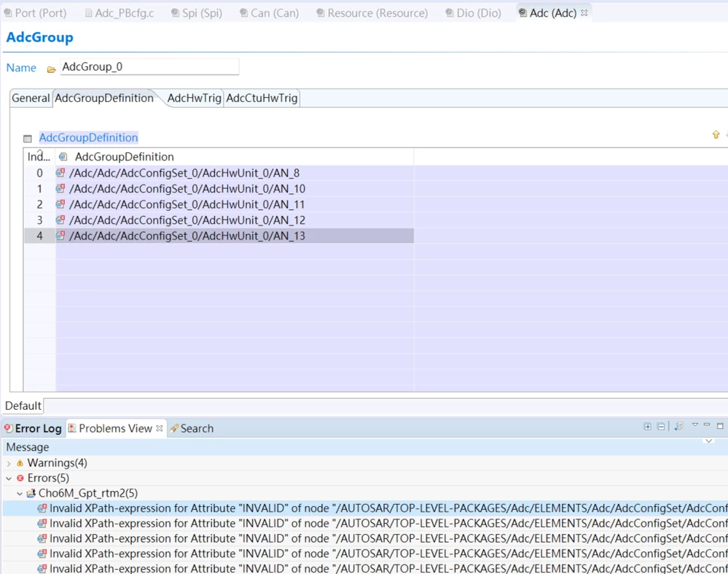Click the reference icon on AN_8 row
728x574 pixels.
pos(60,173)
